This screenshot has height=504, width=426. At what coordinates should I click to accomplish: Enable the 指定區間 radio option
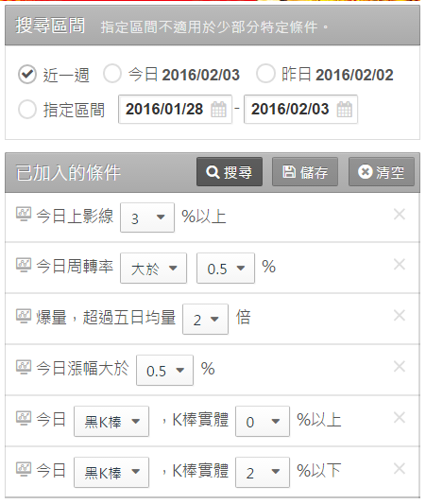27,110
